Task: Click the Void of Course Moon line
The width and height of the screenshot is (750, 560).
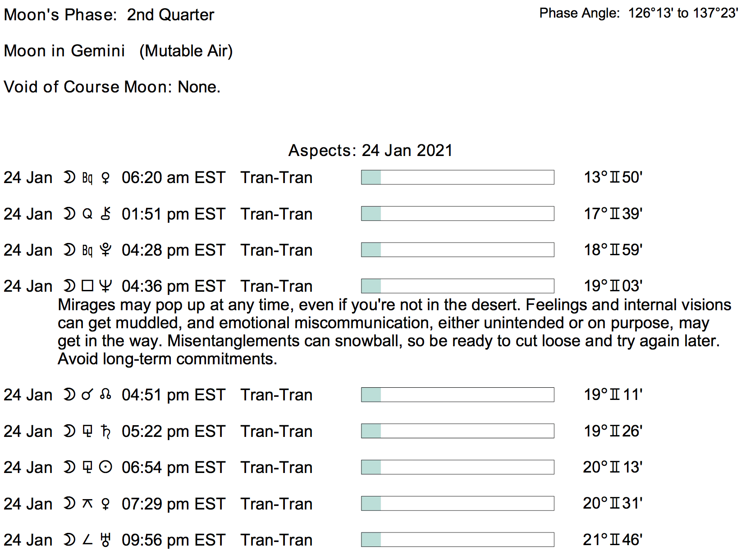Action: click(x=112, y=87)
